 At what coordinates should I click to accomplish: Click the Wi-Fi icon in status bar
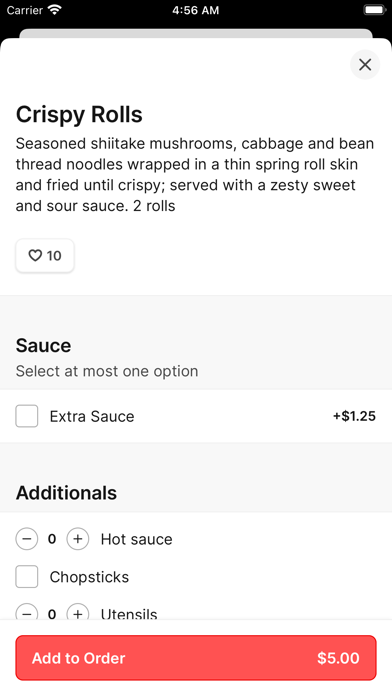point(55,10)
